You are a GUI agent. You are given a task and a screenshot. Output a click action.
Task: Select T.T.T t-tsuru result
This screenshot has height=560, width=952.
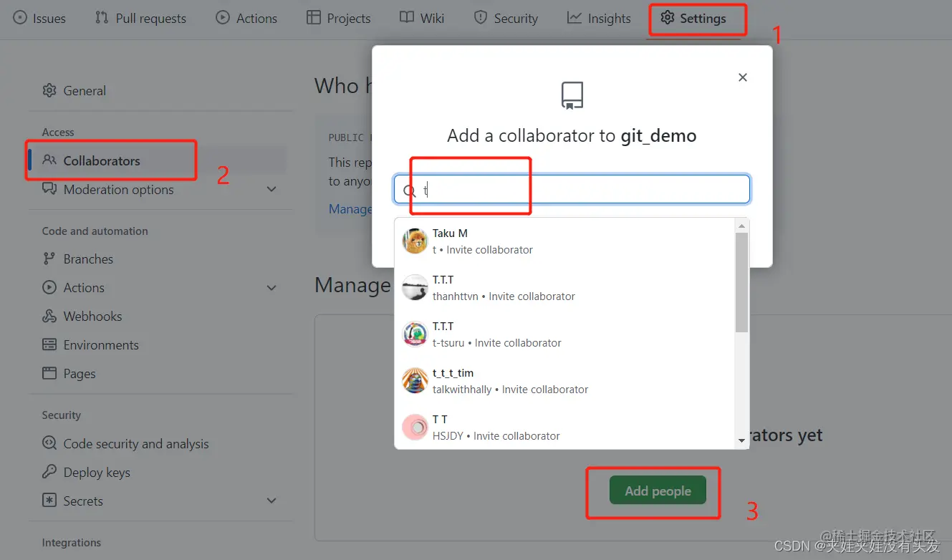coord(565,334)
